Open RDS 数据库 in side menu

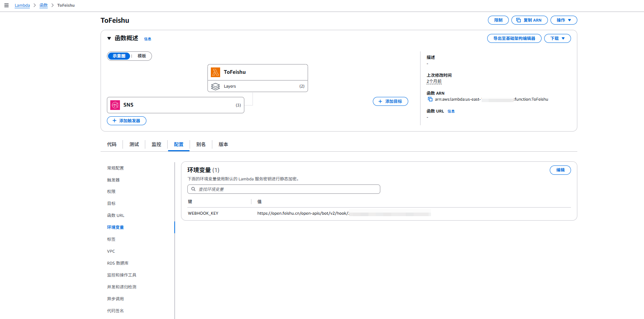click(x=118, y=263)
